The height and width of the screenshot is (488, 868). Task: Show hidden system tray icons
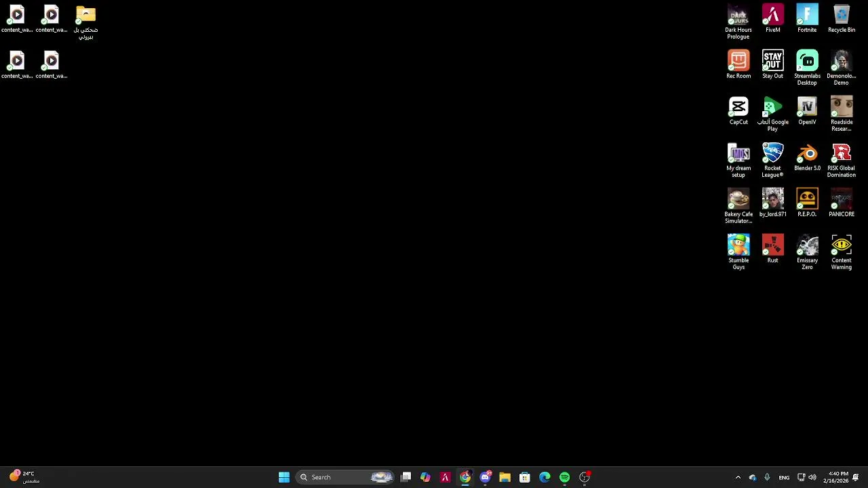[738, 477]
